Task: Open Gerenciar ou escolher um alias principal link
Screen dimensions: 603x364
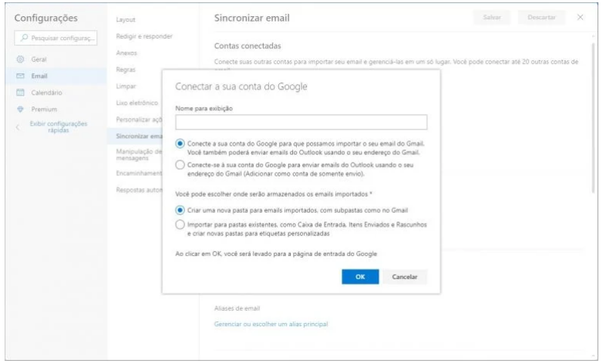Action: click(271, 324)
